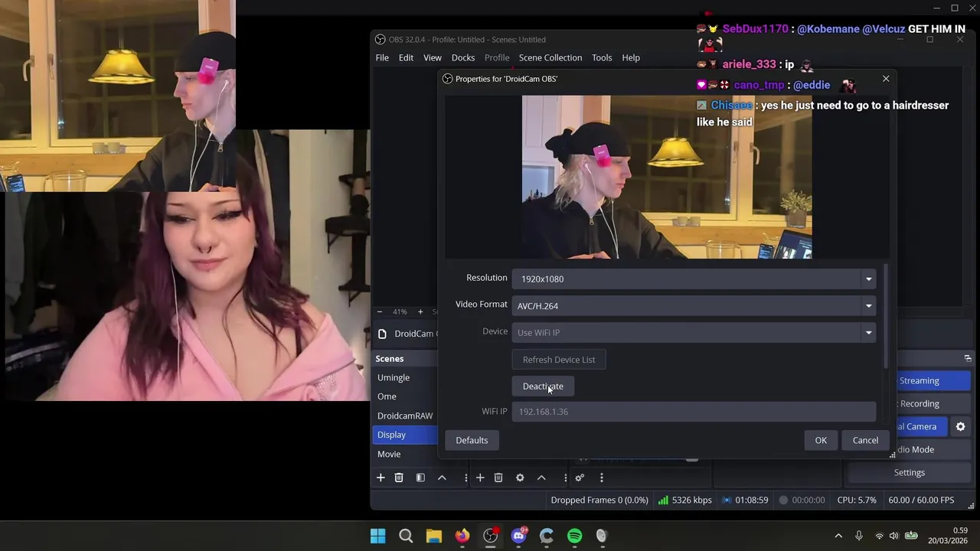This screenshot has width=980, height=551.
Task: Open Help menu in OBS
Action: [631, 57]
